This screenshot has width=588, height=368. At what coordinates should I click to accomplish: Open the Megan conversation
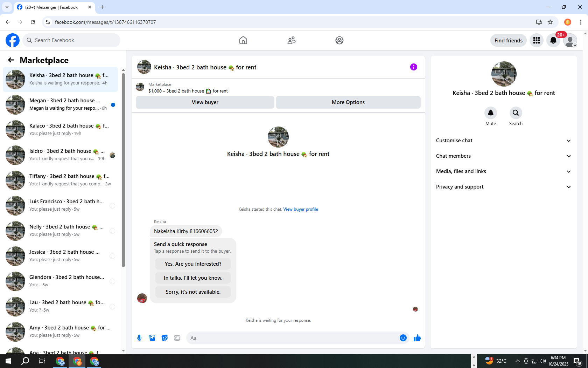click(61, 104)
